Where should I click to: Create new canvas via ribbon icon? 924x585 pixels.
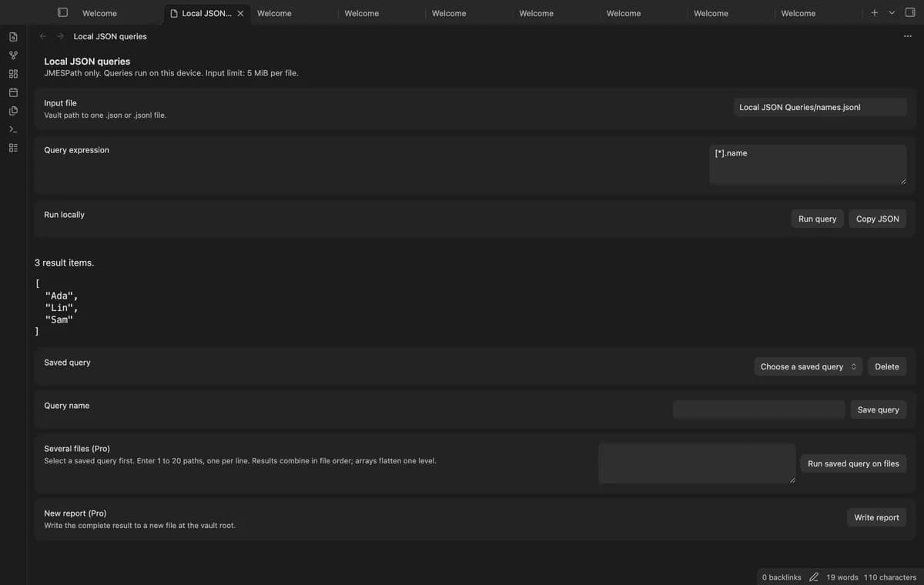(13, 74)
